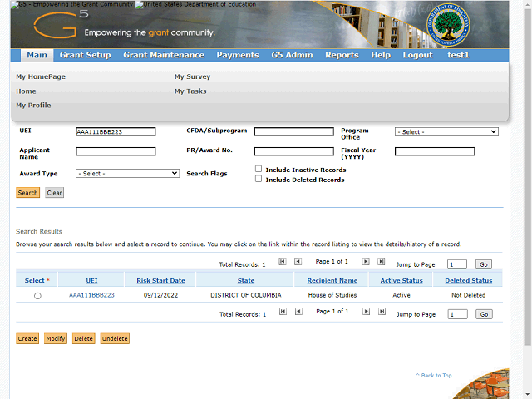The height and width of the screenshot is (399, 532).
Task: Click next page icon above the results table
Action: [x=367, y=261]
